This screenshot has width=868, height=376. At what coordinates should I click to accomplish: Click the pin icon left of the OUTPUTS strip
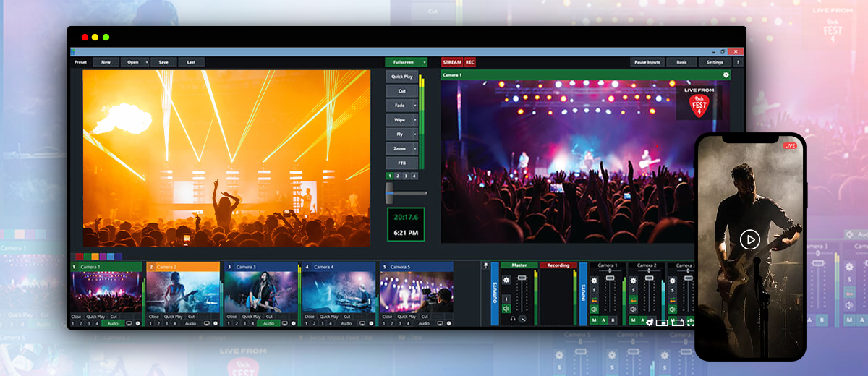[485, 265]
